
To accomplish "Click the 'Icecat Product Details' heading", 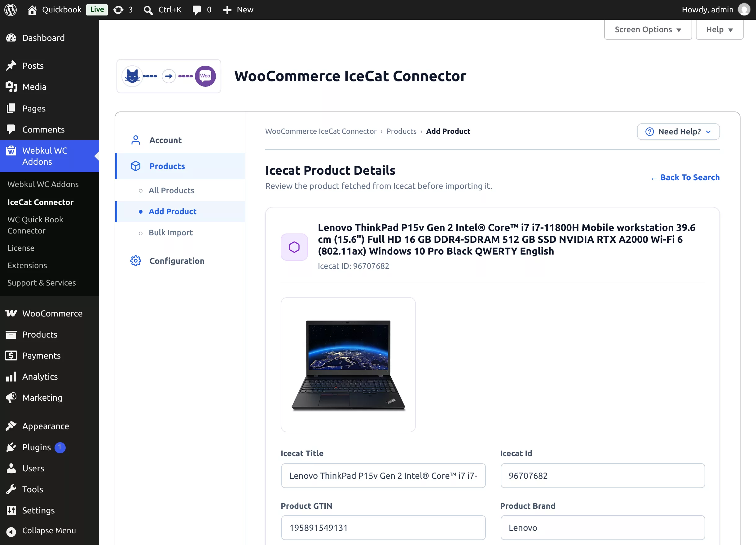I will coord(330,170).
